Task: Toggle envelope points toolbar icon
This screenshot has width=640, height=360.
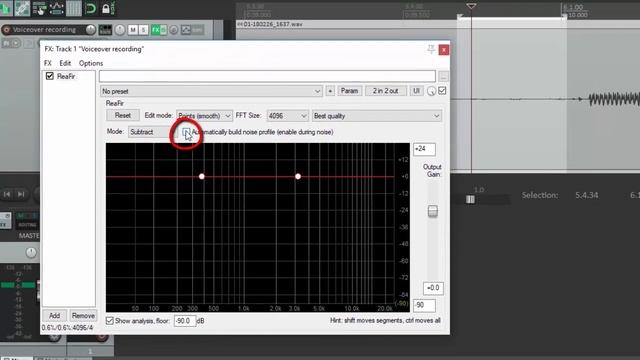Action: [56, 8]
